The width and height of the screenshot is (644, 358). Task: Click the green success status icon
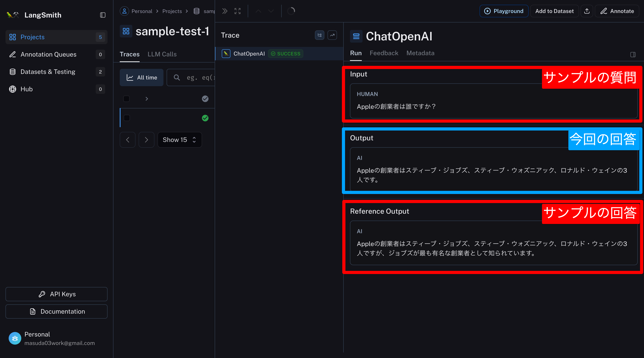coord(205,118)
